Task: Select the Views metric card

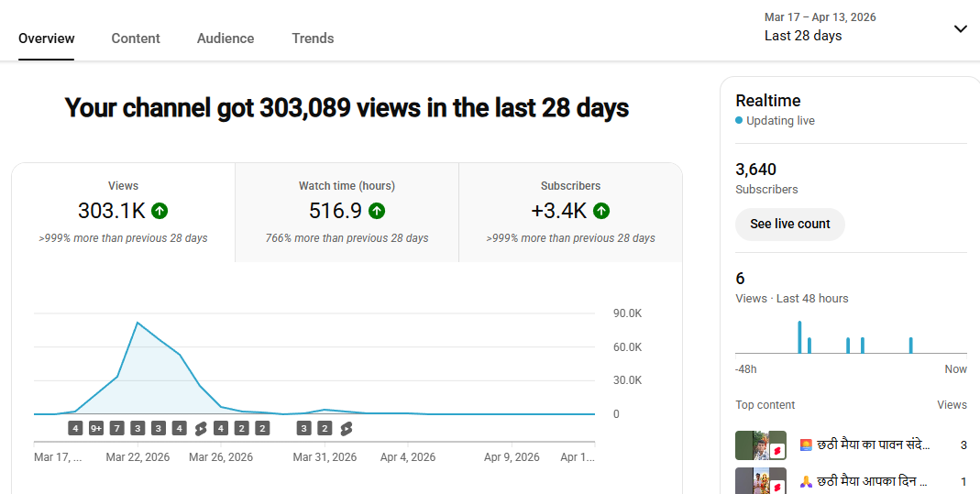Action: (123, 213)
